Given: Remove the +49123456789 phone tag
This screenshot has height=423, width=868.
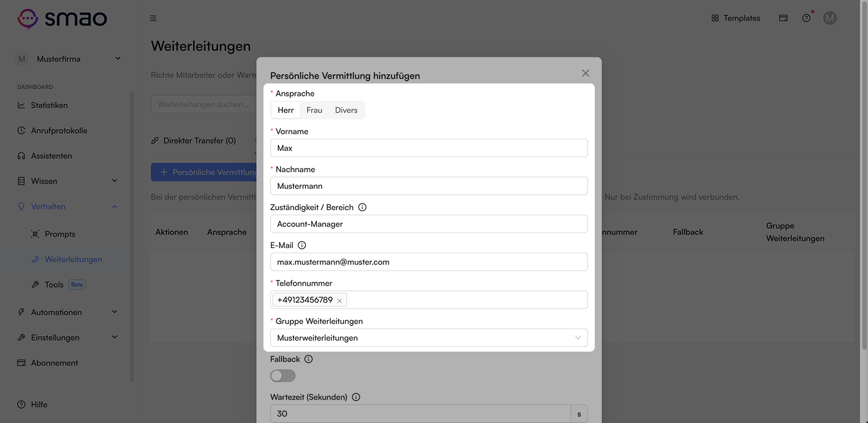Looking at the screenshot, I should pyautogui.click(x=339, y=300).
